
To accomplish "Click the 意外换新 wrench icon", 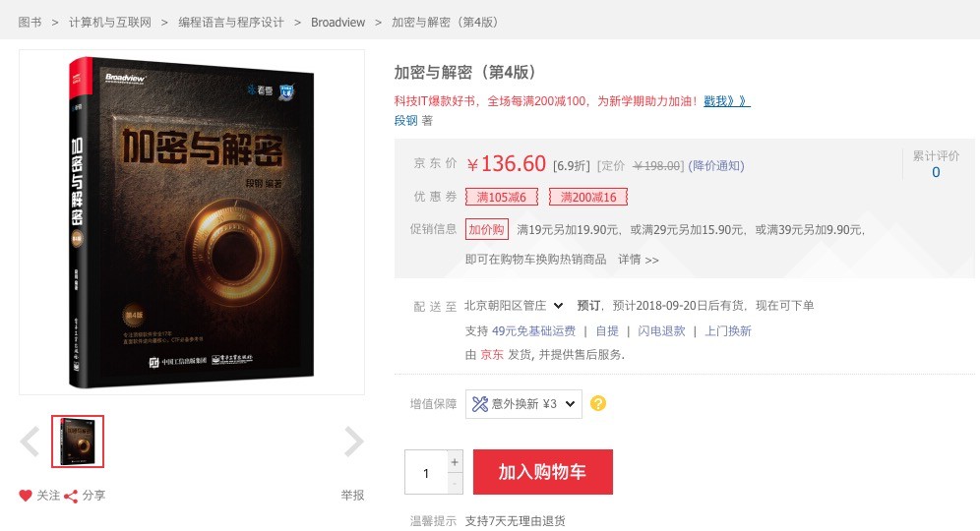I will (x=480, y=404).
